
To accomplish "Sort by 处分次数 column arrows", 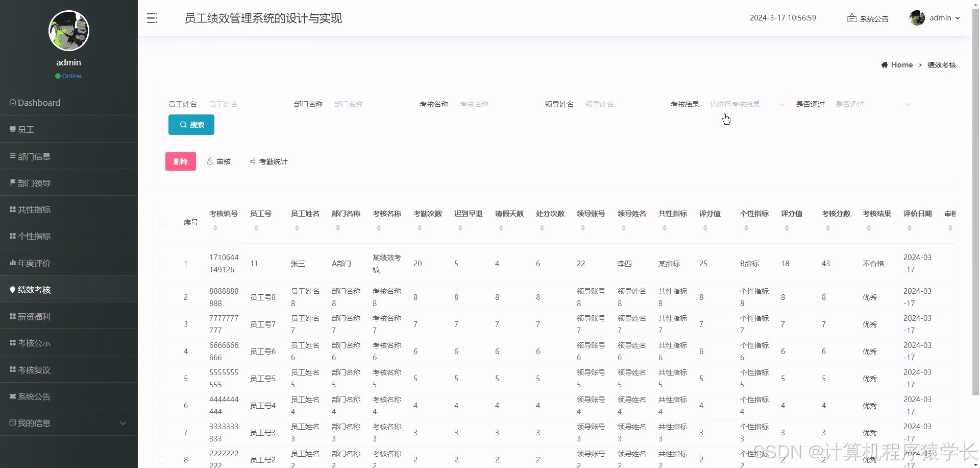I will coord(542,228).
